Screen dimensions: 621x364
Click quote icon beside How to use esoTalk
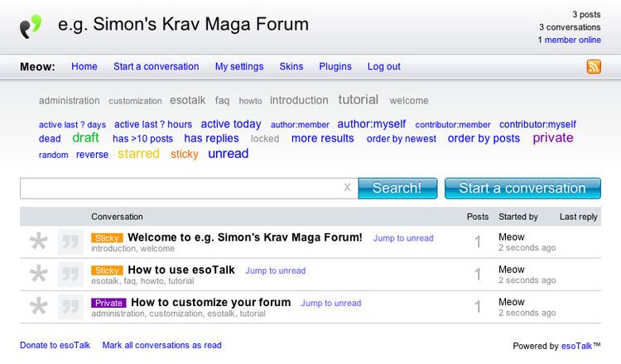click(70, 275)
